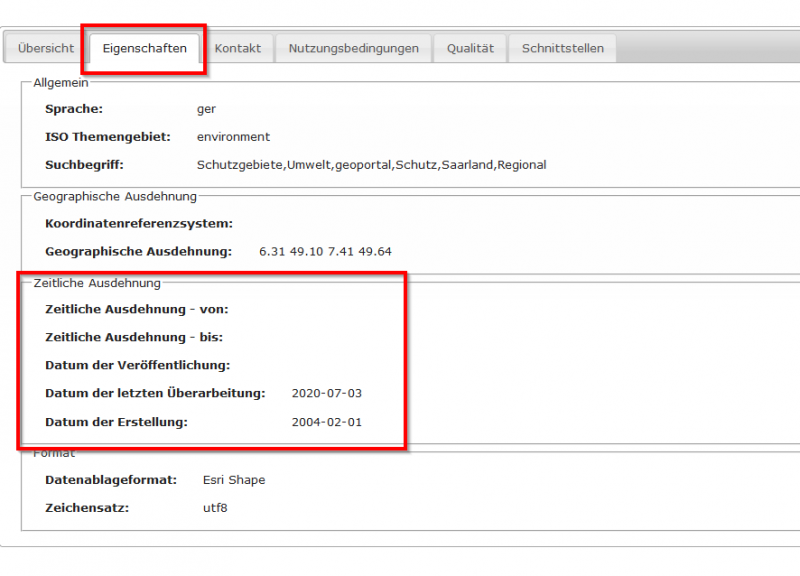Open the Kontakt tab
This screenshot has width=800, height=576.
point(237,48)
